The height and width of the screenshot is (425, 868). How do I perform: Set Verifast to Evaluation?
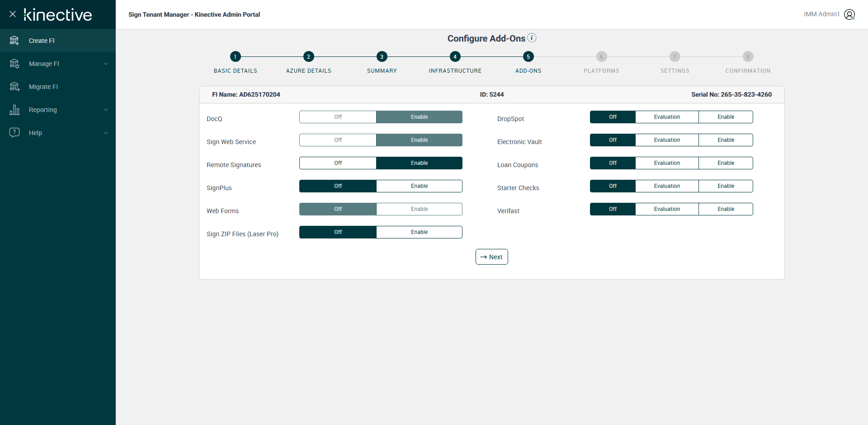coord(667,209)
